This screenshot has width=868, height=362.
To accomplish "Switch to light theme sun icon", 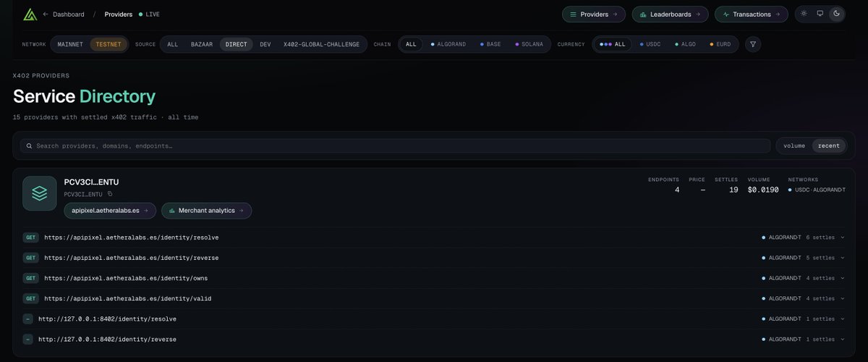I will 804,14.
